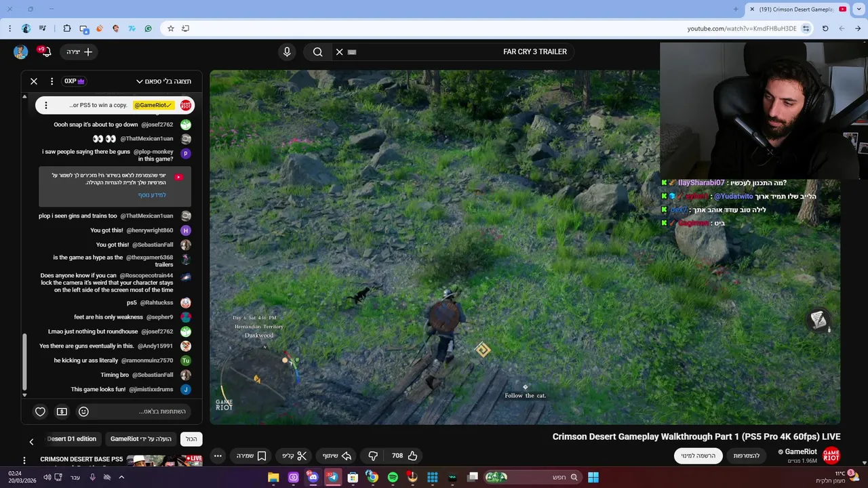
Task: Click the taskbar volume icon
Action: point(47,477)
